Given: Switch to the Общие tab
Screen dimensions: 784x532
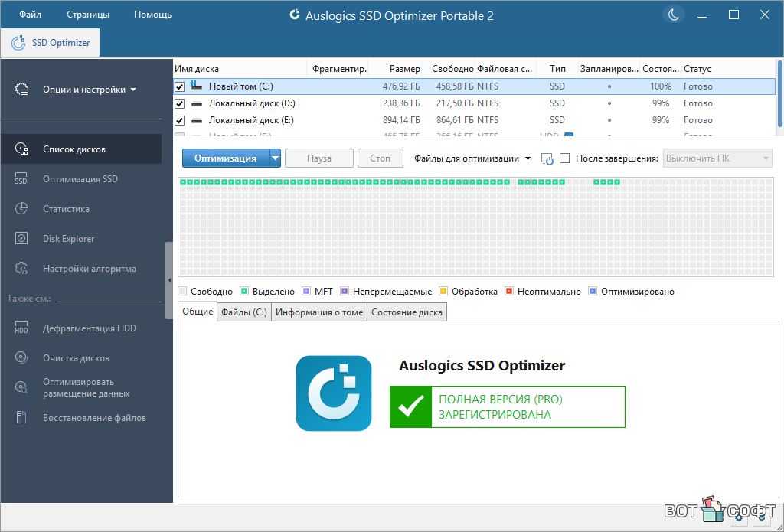Looking at the screenshot, I should (x=198, y=312).
